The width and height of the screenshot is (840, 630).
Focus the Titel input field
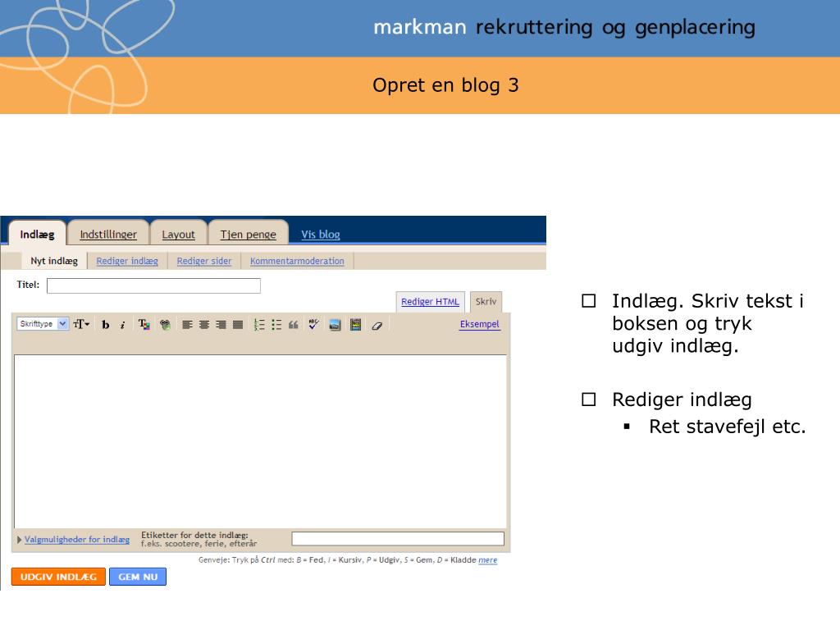153,285
